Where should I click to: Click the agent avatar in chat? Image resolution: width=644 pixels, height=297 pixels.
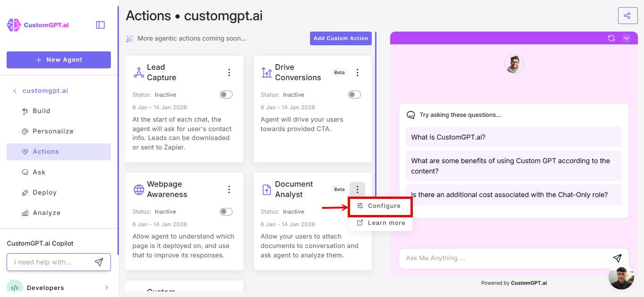514,64
